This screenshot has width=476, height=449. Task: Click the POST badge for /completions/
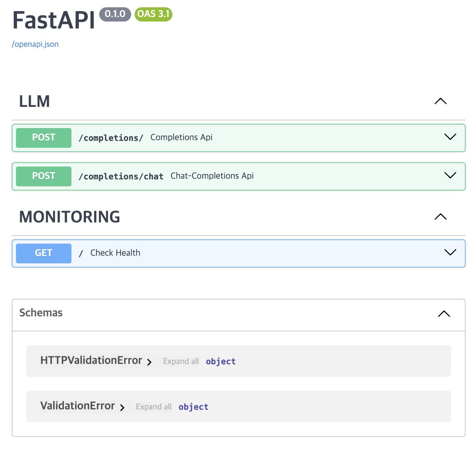coord(44,138)
